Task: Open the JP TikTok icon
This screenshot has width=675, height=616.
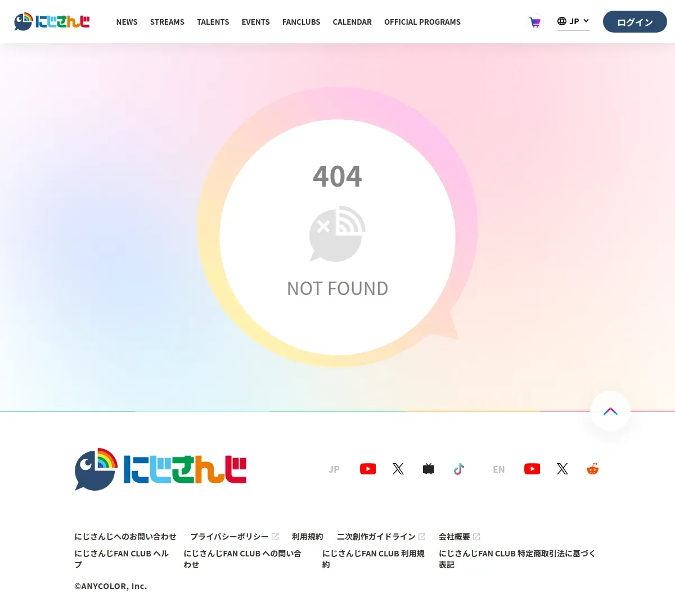Action: tap(459, 469)
